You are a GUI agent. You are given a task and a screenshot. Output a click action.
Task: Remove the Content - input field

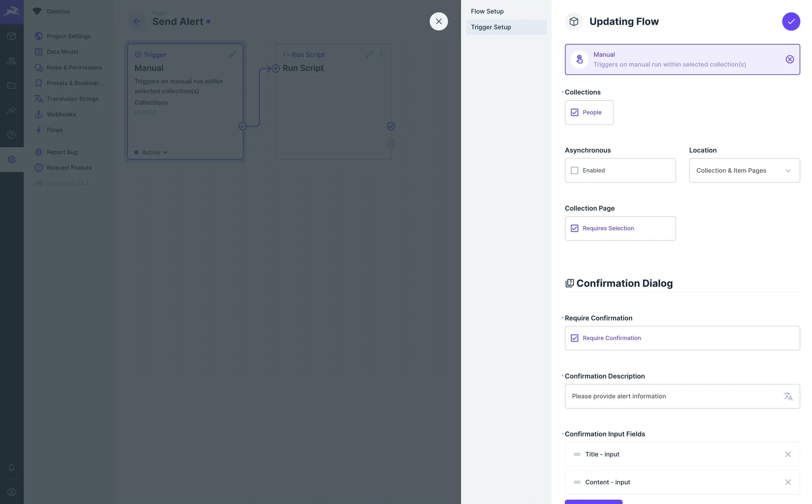click(788, 482)
